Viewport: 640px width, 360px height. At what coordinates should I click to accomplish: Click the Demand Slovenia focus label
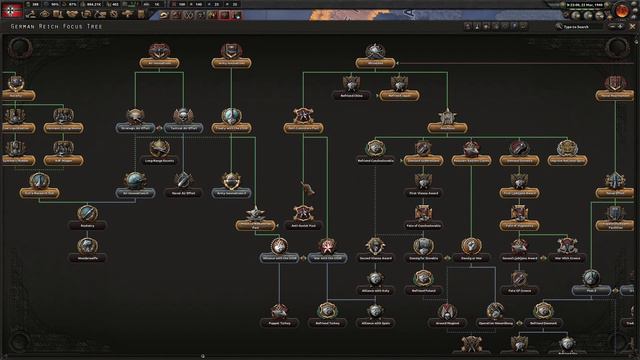519,161
